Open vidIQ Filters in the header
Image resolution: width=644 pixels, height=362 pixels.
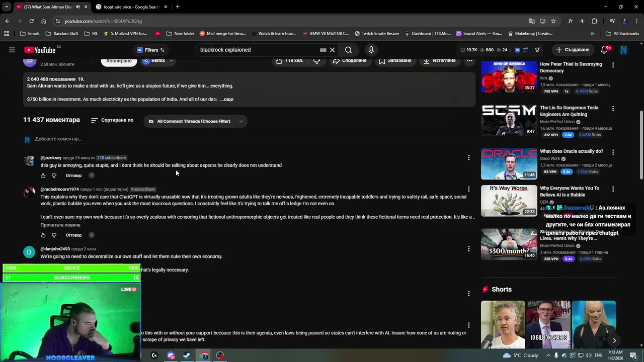(x=150, y=50)
